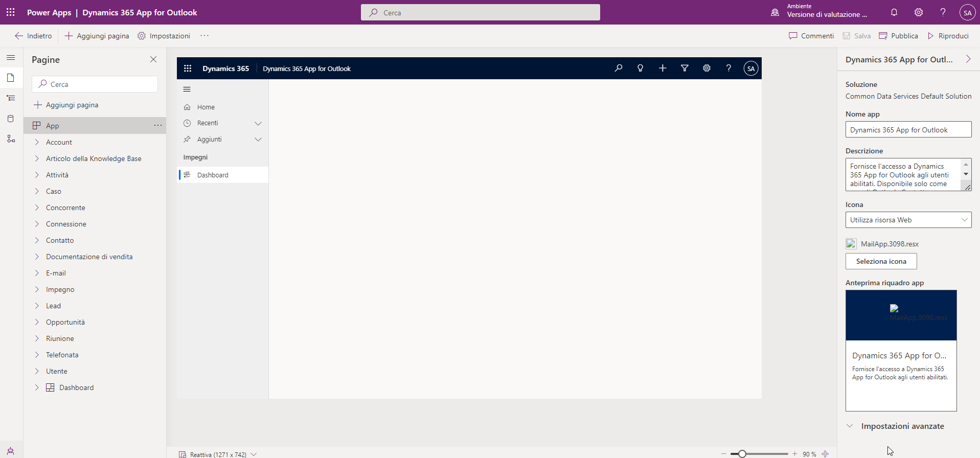Click the global Cerca search box
The width and height of the screenshot is (980, 458).
[481, 12]
